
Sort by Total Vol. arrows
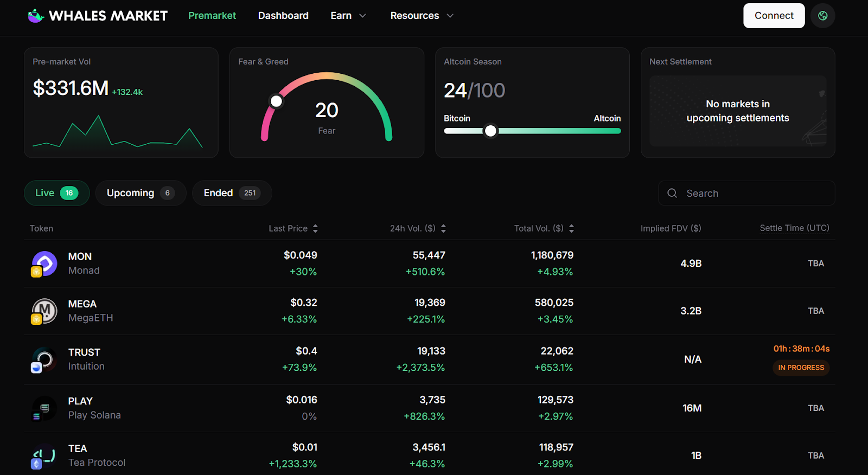pyautogui.click(x=571, y=228)
